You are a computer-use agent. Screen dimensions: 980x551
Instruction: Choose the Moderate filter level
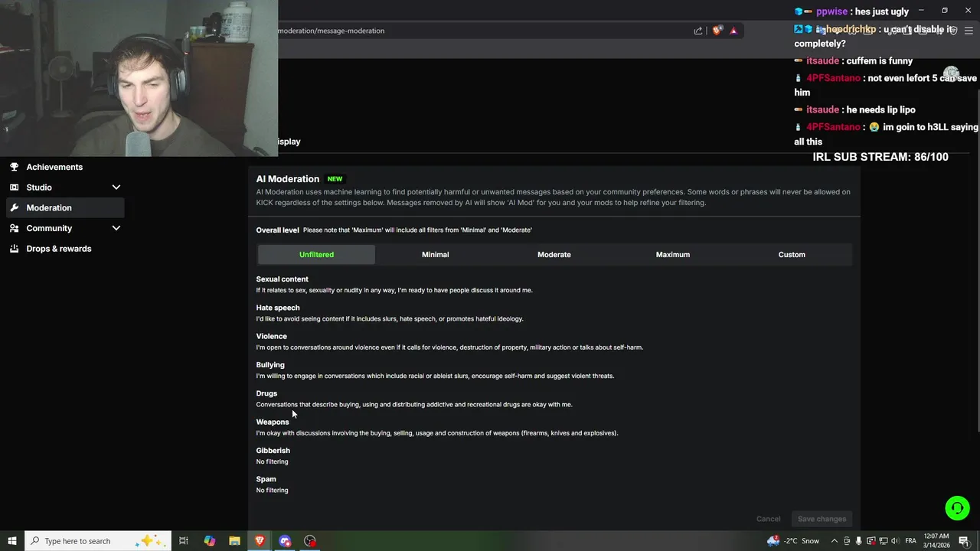[554, 254]
